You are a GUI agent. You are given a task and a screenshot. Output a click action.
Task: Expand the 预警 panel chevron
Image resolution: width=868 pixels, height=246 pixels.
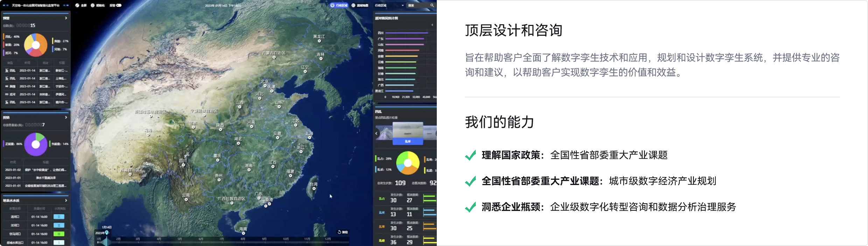pyautogui.click(x=66, y=18)
